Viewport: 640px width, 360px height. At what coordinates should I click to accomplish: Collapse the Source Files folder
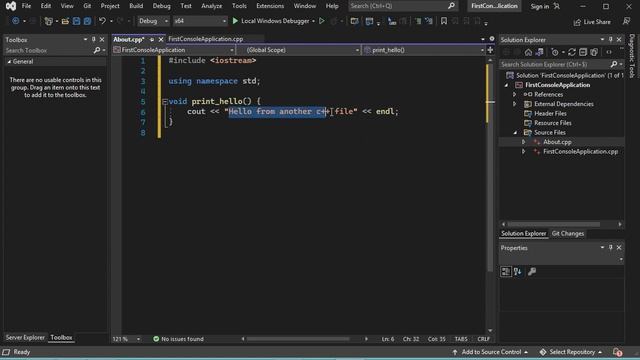pyautogui.click(x=515, y=133)
